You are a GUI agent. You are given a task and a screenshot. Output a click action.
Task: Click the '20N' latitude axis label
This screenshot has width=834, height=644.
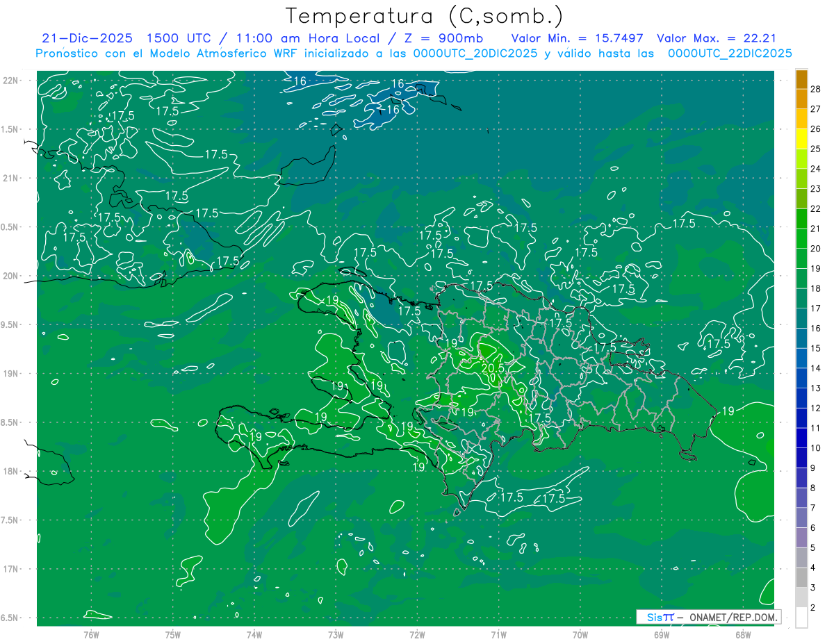12,276
